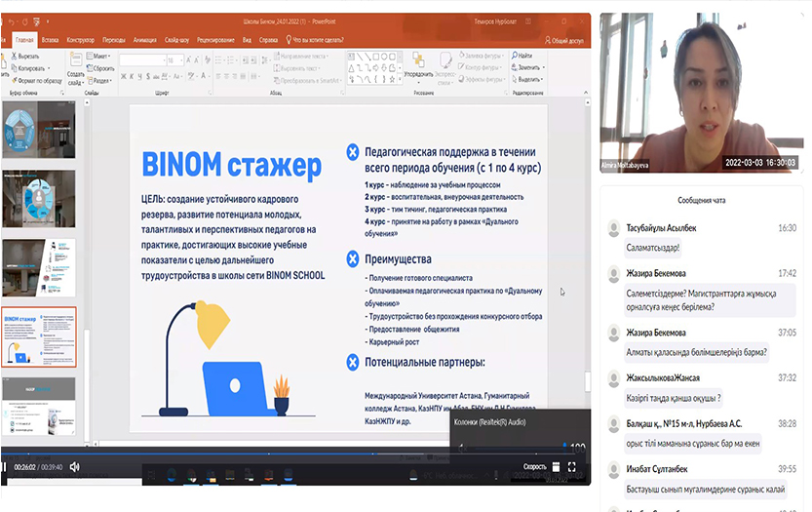Mute the video with speaker icon
Image resolution: width=812 pixels, height=512 pixels.
click(x=75, y=467)
